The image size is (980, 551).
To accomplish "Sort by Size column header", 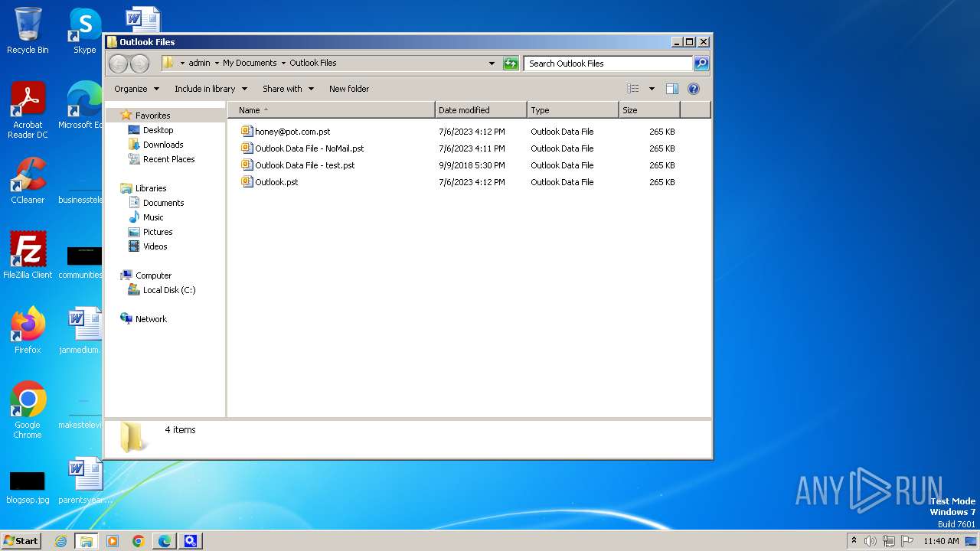I will 649,110.
